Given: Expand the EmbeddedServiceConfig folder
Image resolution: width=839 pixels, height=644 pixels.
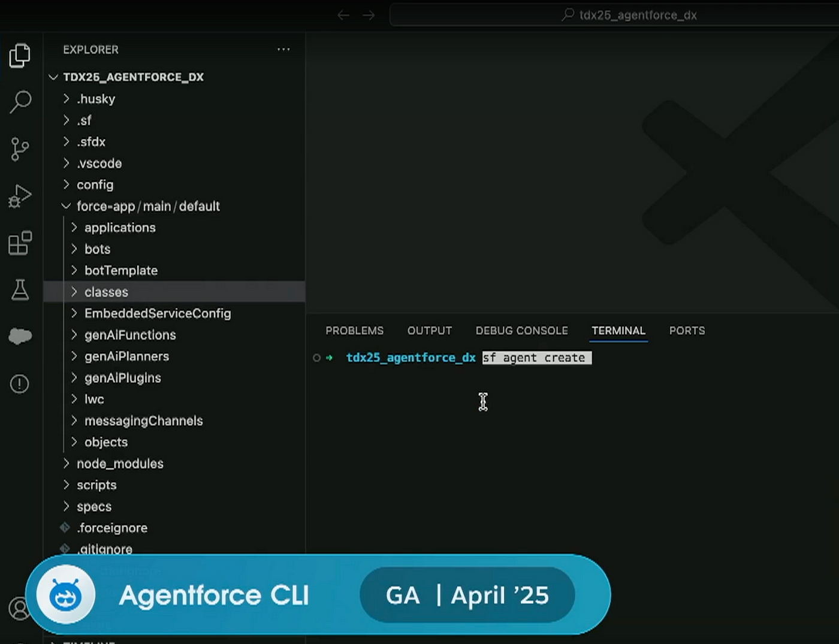Looking at the screenshot, I should [74, 313].
